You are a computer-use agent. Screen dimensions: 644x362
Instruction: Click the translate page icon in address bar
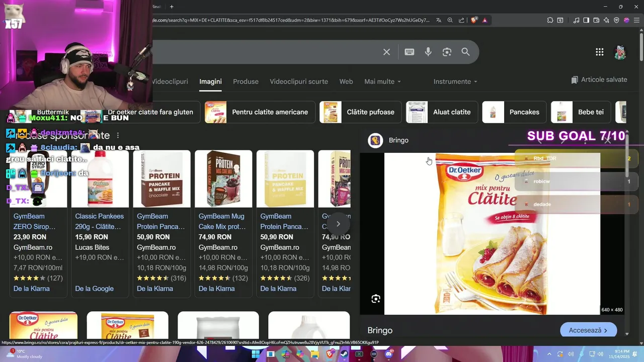pos(439,20)
